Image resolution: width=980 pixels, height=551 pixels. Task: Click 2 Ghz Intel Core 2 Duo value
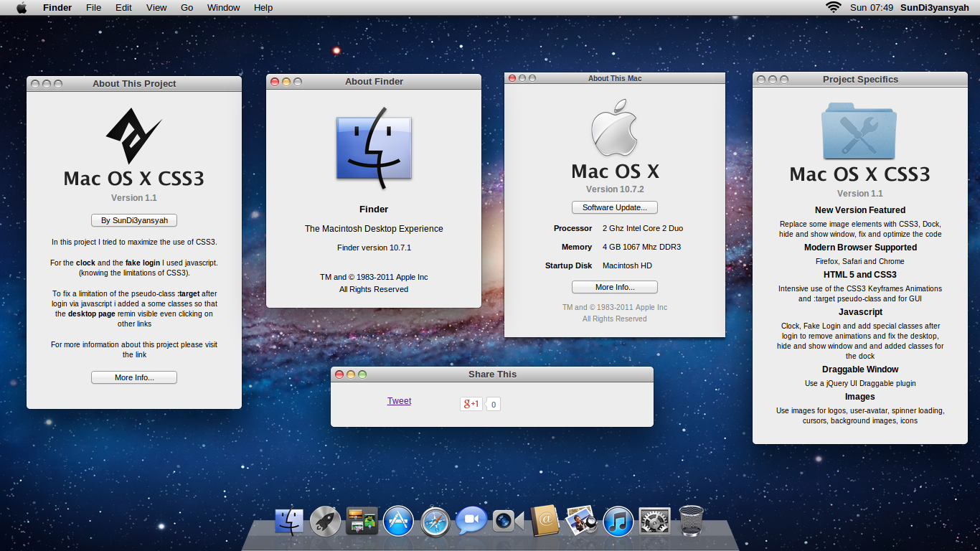point(643,228)
